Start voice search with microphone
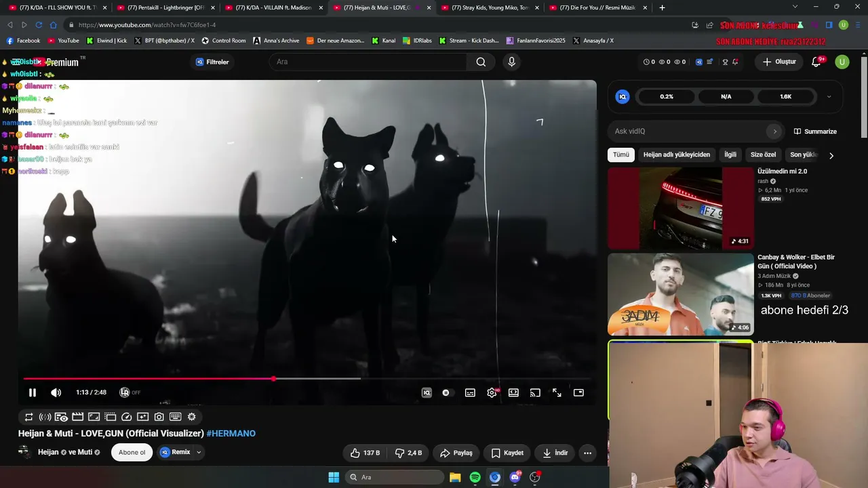 (x=511, y=62)
